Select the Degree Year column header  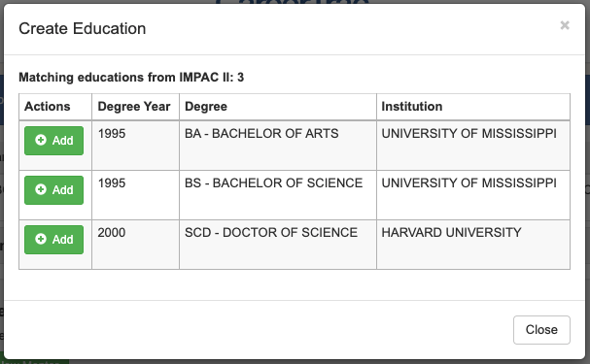134,107
